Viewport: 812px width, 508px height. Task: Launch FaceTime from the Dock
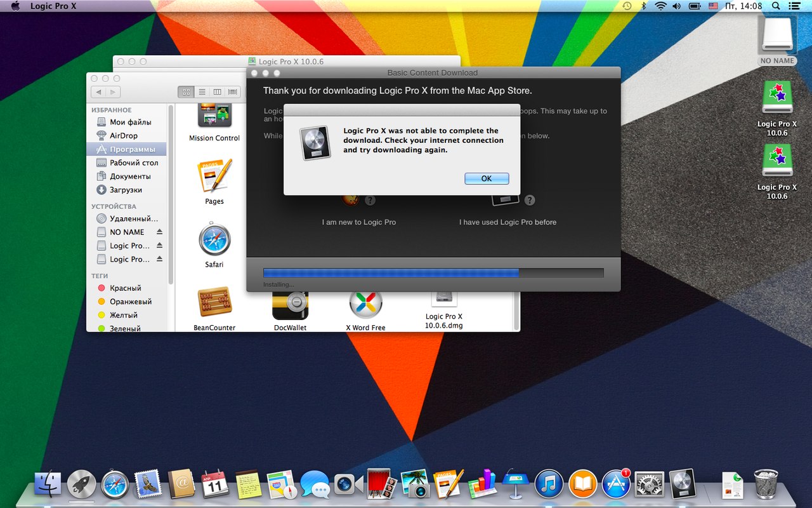348,485
